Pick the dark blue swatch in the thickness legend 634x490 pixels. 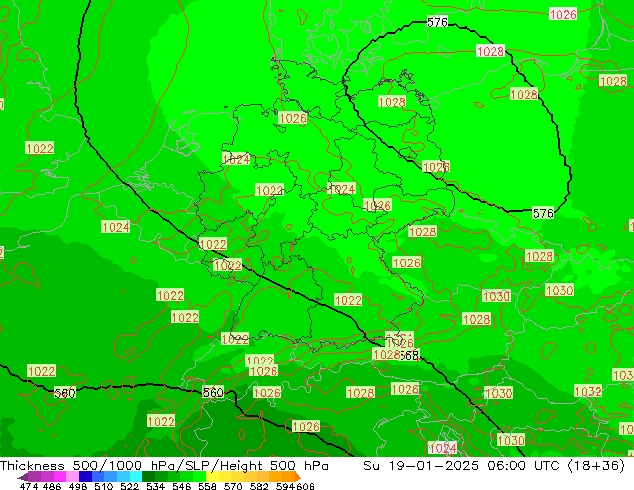point(85,477)
